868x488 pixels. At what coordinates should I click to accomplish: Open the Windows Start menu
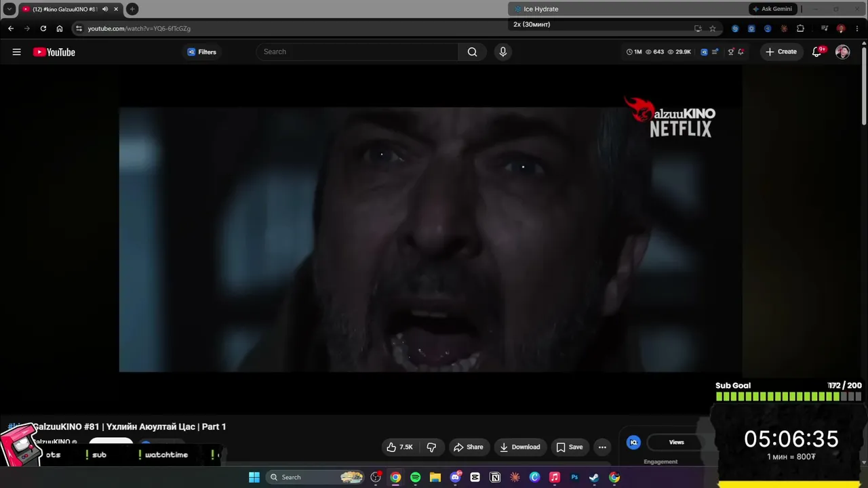254,477
